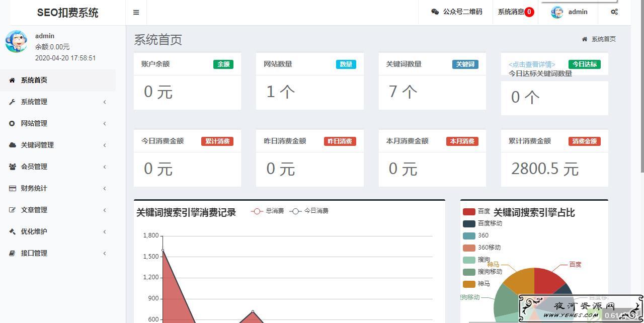This screenshot has width=644, height=323.
Task: Toggle 搜狗移动 legend entry
Action: pos(482,272)
